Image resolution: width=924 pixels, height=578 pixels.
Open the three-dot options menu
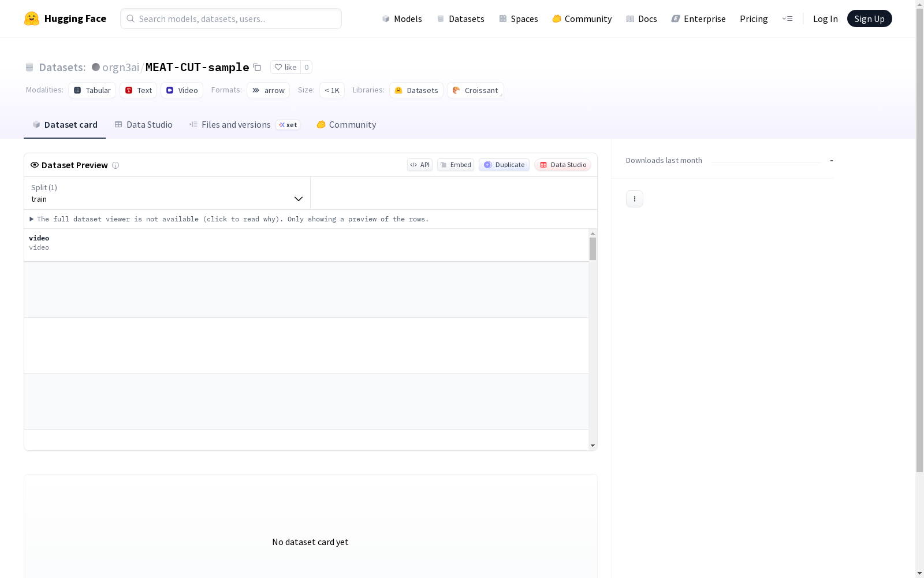[635, 199]
